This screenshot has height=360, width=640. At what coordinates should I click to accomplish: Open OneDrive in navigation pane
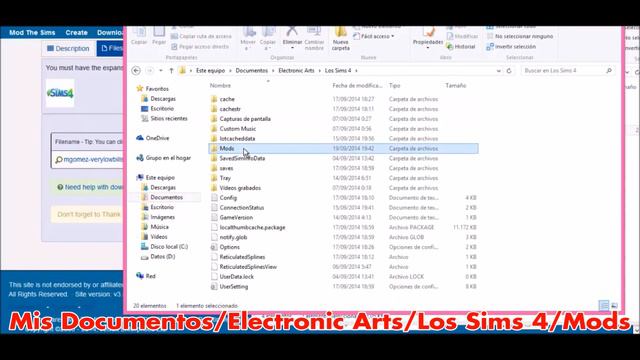coord(157,138)
